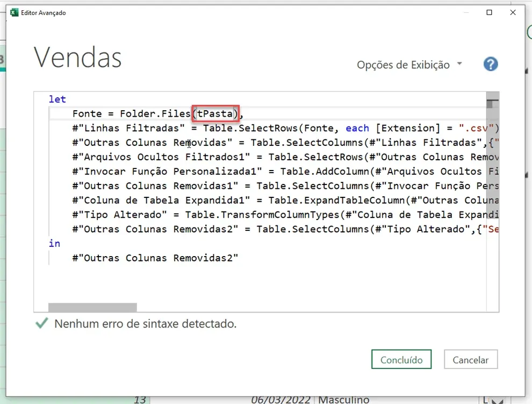Screen dimensions: 532x404
Task: Click the 'in' keyword line
Action: click(x=54, y=244)
